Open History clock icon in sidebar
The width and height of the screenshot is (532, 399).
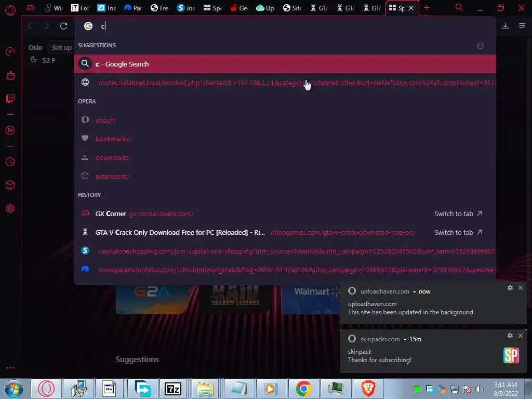click(10, 162)
